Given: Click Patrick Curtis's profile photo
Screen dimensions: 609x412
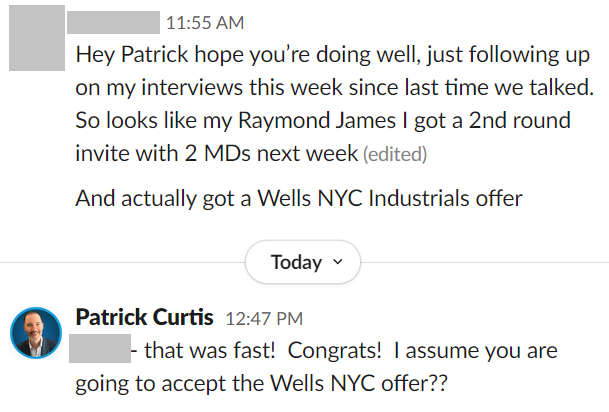Looking at the screenshot, I should click(x=36, y=332).
